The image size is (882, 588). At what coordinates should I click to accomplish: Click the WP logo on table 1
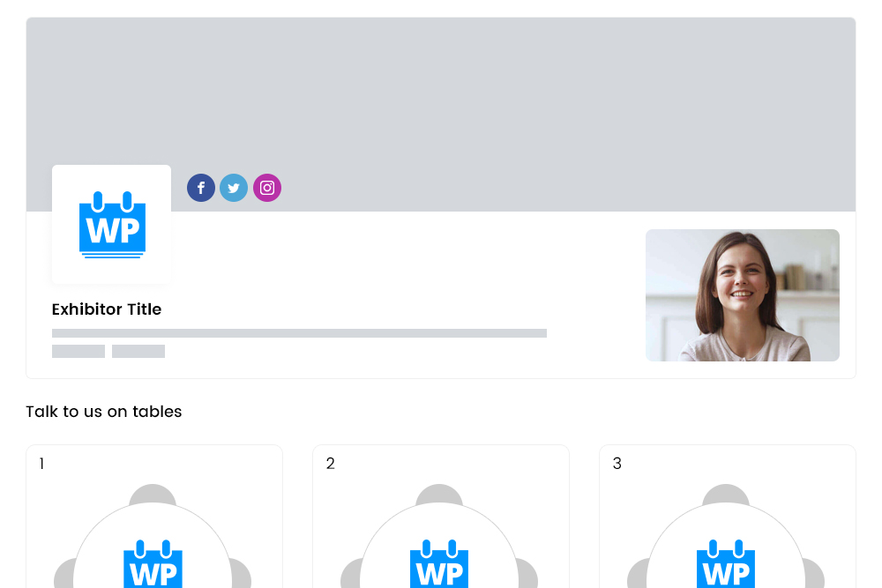153,564
